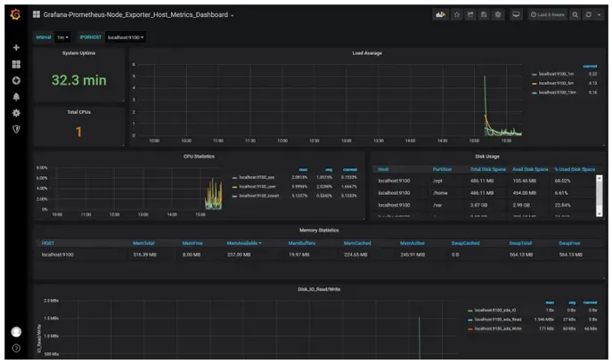Click the Disk Usage scrollbar down arrow

(600, 214)
